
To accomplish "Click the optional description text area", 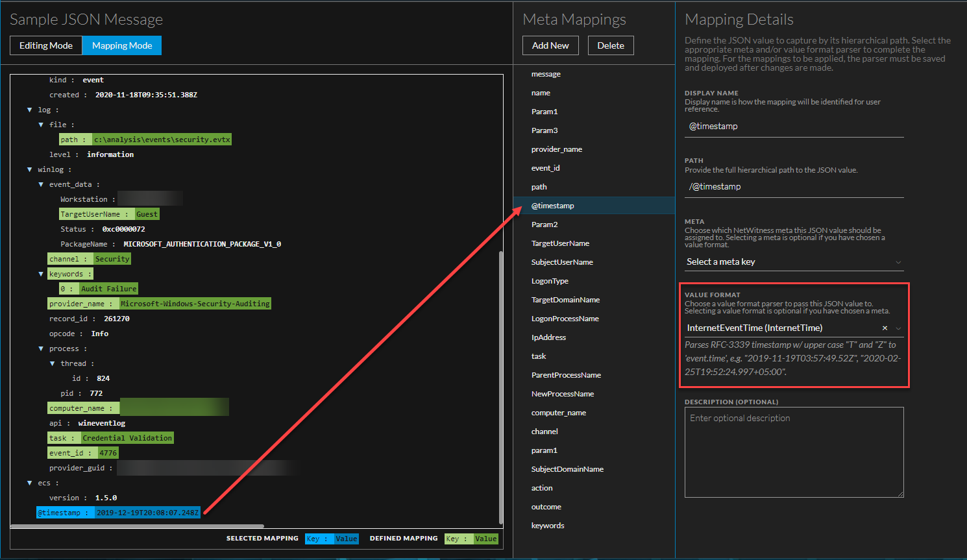I will click(793, 452).
